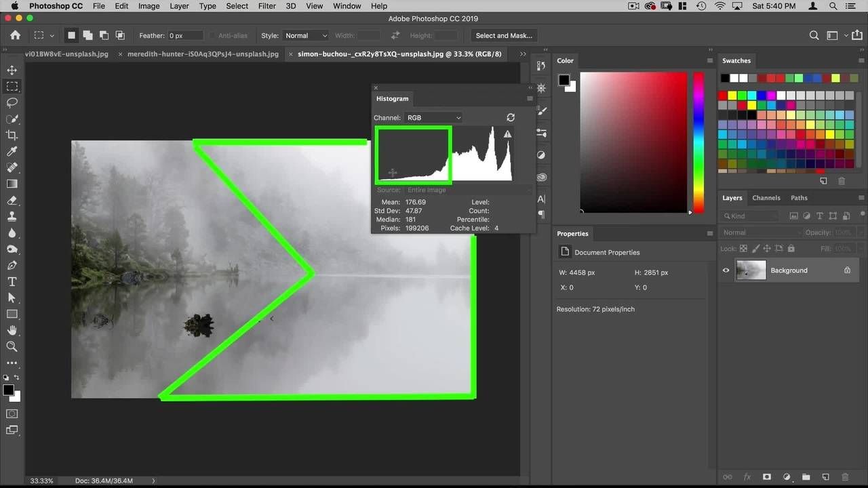
Task: Select the Horizontal Type tool
Action: [x=12, y=281]
